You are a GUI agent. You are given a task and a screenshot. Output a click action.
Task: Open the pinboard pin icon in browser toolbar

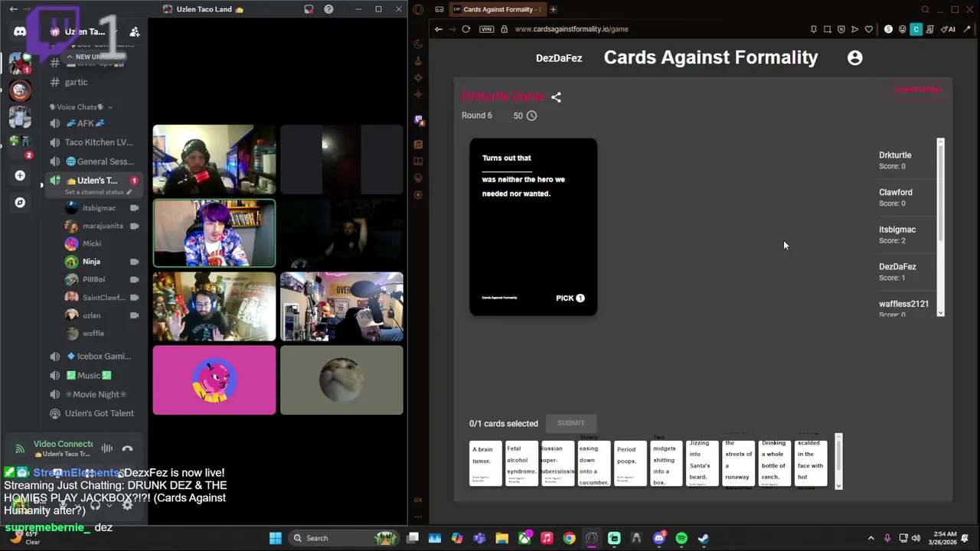[x=813, y=29]
